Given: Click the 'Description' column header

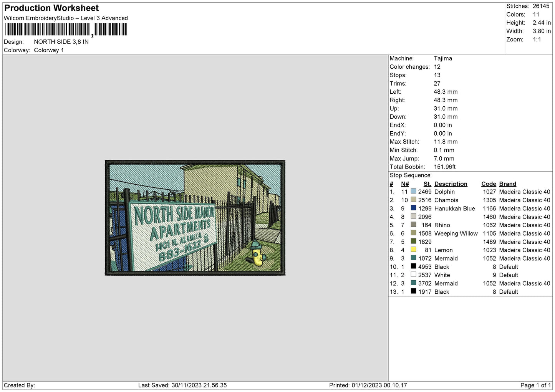Looking at the screenshot, I should click(451, 184).
